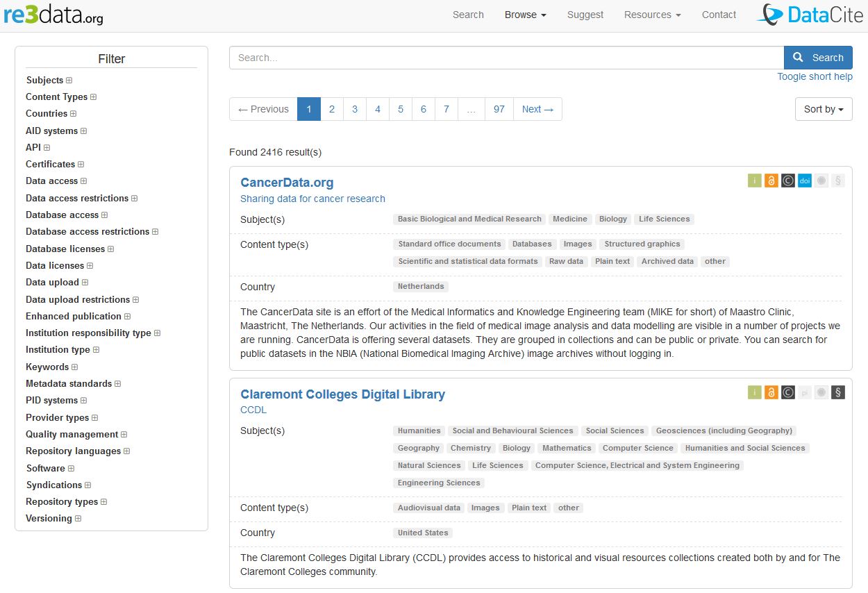
Task: Click into the repository search field
Action: (506, 58)
